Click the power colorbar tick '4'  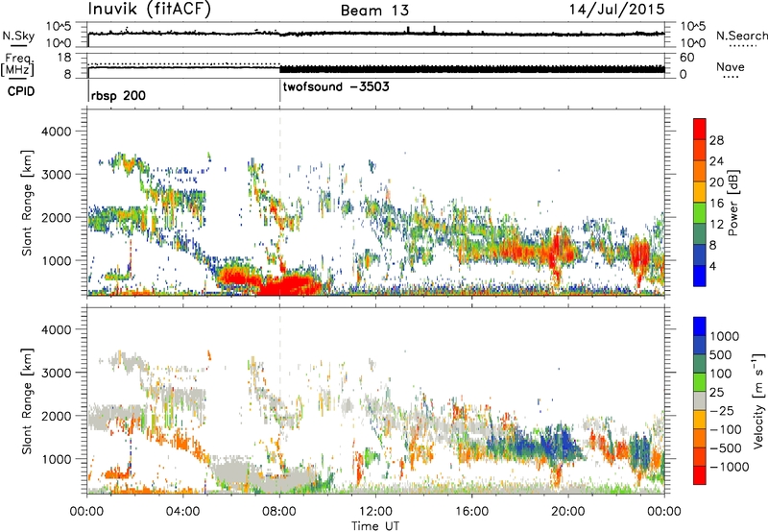pyautogui.click(x=712, y=266)
